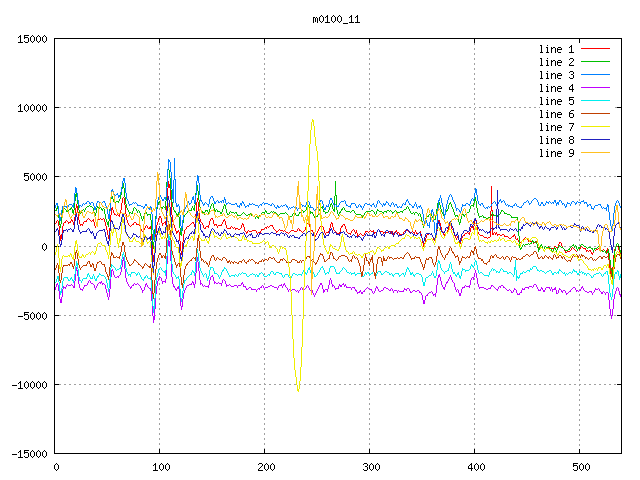Select the line 9 legend label
The image size is (640, 480).
coord(556,153)
